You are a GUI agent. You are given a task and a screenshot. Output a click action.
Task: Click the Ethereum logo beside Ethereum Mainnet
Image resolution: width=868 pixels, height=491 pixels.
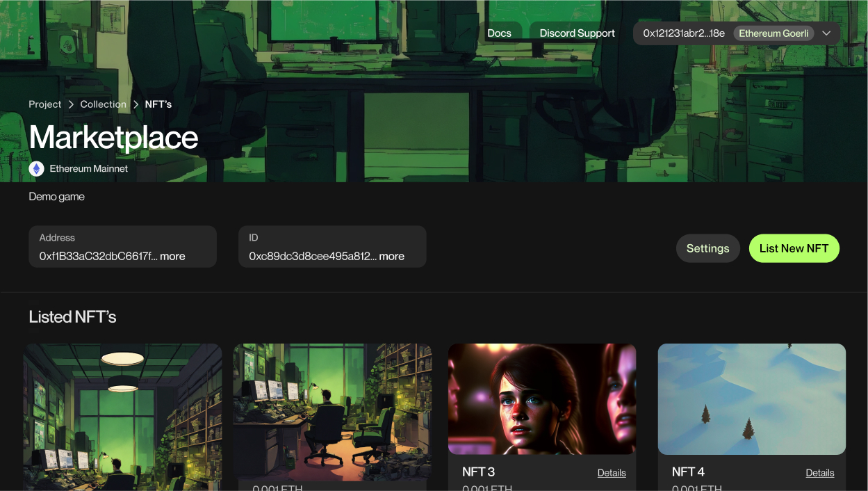[35, 168]
